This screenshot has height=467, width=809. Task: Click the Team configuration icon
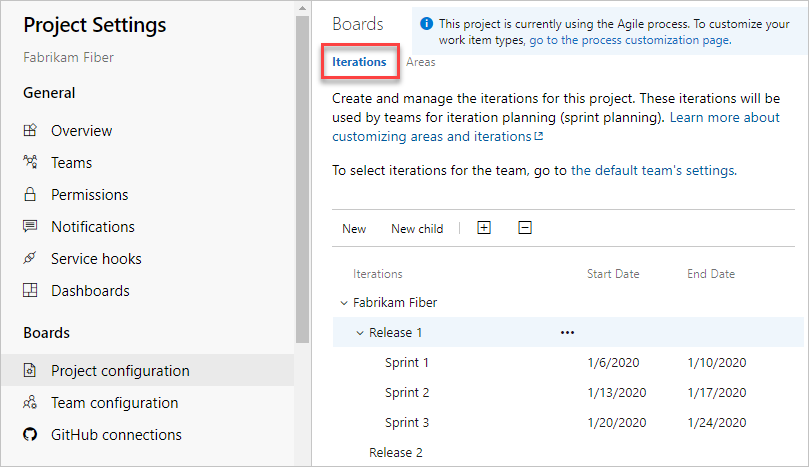[x=30, y=403]
